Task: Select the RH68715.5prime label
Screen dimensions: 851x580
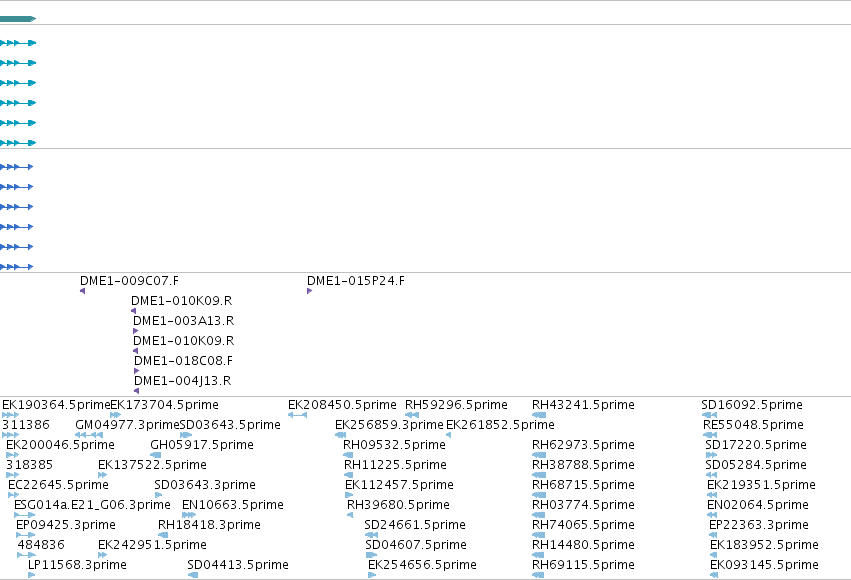Action: click(x=583, y=485)
